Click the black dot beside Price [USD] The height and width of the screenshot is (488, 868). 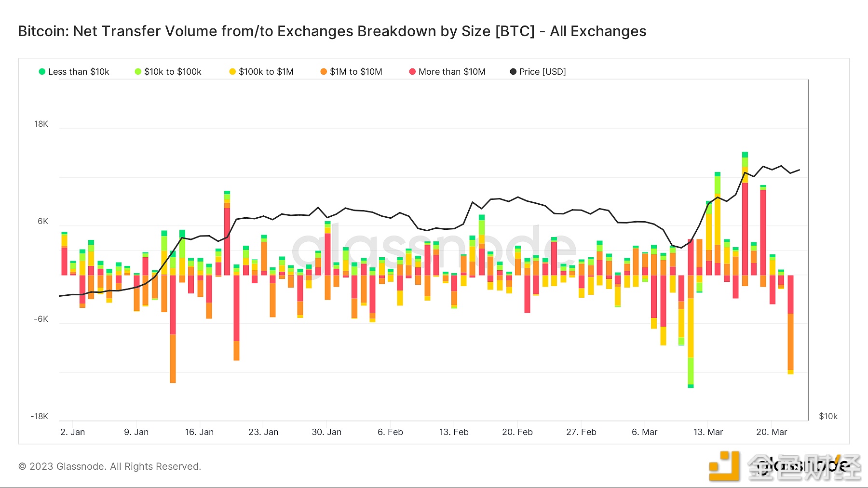point(513,72)
